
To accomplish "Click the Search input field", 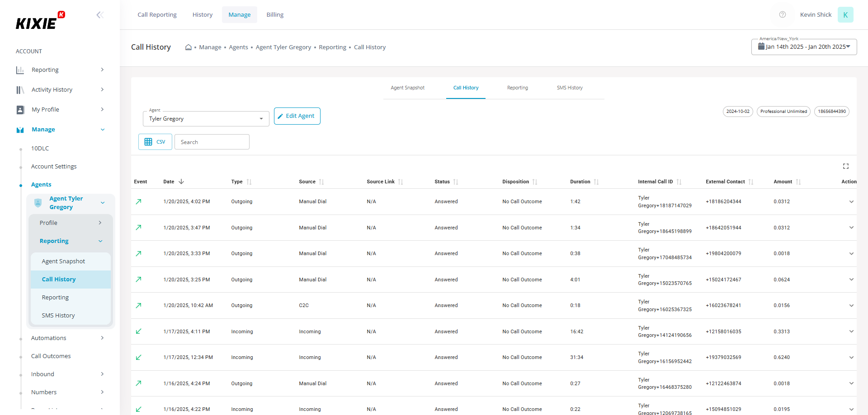I will pyautogui.click(x=212, y=142).
